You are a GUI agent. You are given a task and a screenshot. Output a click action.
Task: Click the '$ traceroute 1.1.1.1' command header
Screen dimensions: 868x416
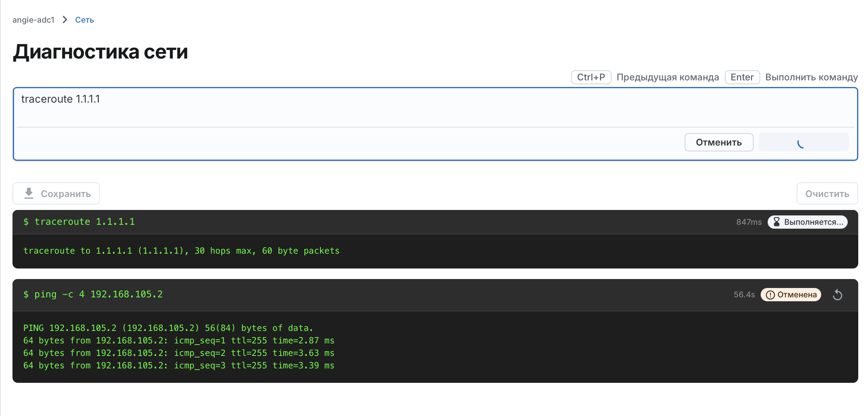(x=79, y=222)
